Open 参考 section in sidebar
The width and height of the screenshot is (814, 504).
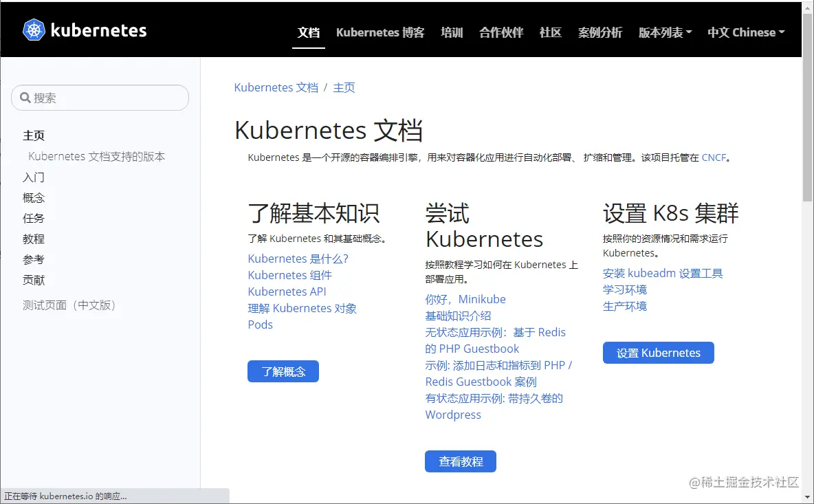coord(34,259)
